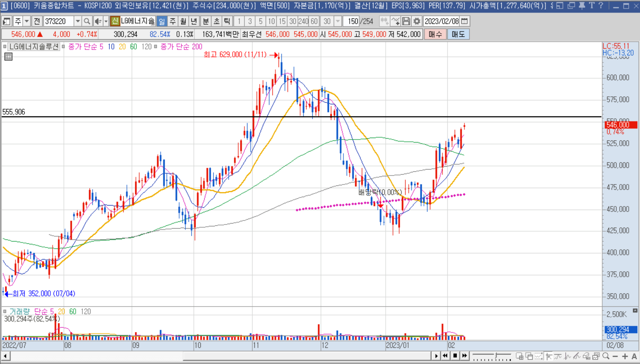640x364 pixels.
Task: Click the chart print/export icon in the bottom toolbar
Action: click(x=587, y=356)
